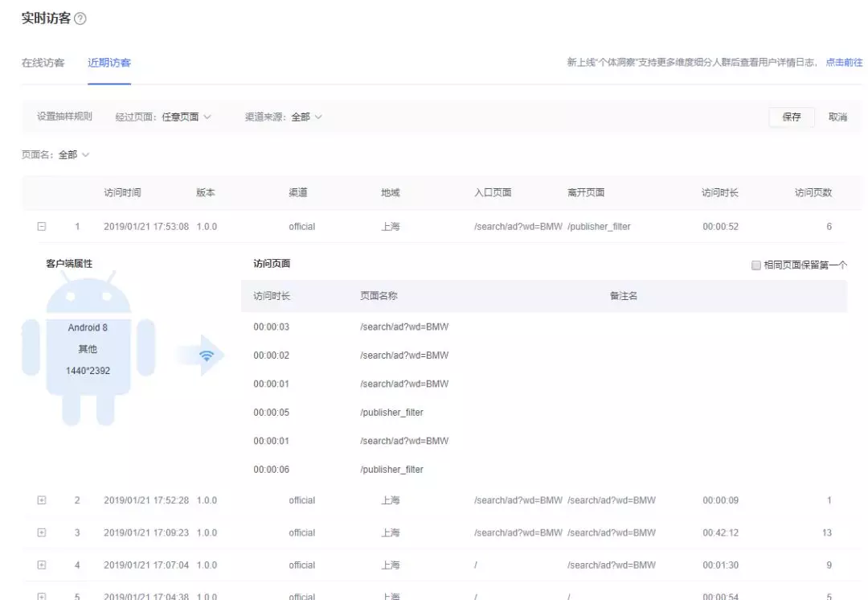The width and height of the screenshot is (868, 600).
Task: Click the WiFi network icon
Action: (x=207, y=355)
